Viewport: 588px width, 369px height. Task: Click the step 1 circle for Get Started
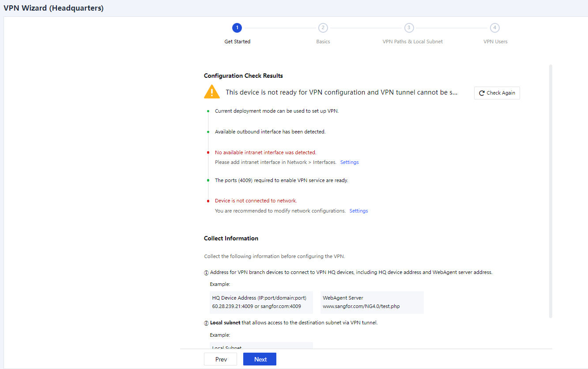[237, 28]
